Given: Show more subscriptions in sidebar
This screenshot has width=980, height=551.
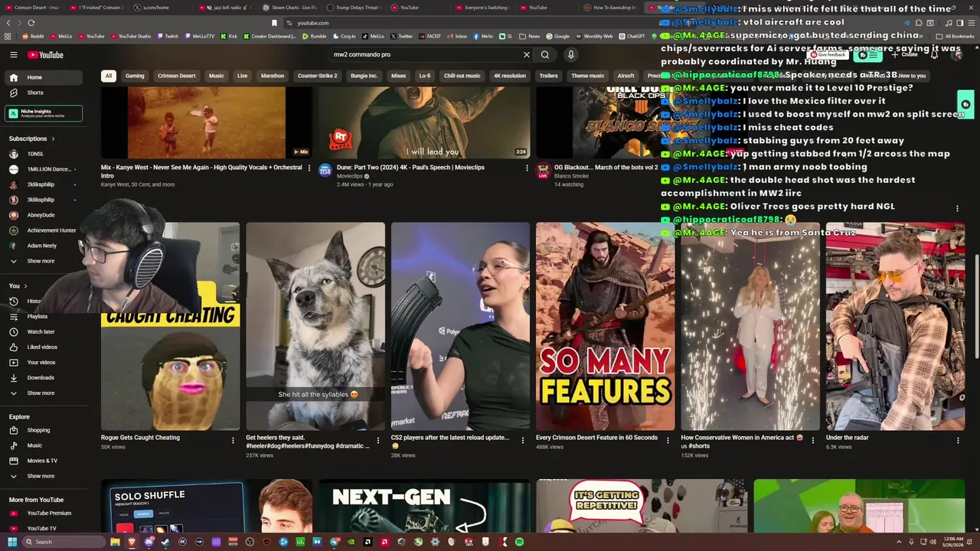Looking at the screenshot, I should [43, 261].
